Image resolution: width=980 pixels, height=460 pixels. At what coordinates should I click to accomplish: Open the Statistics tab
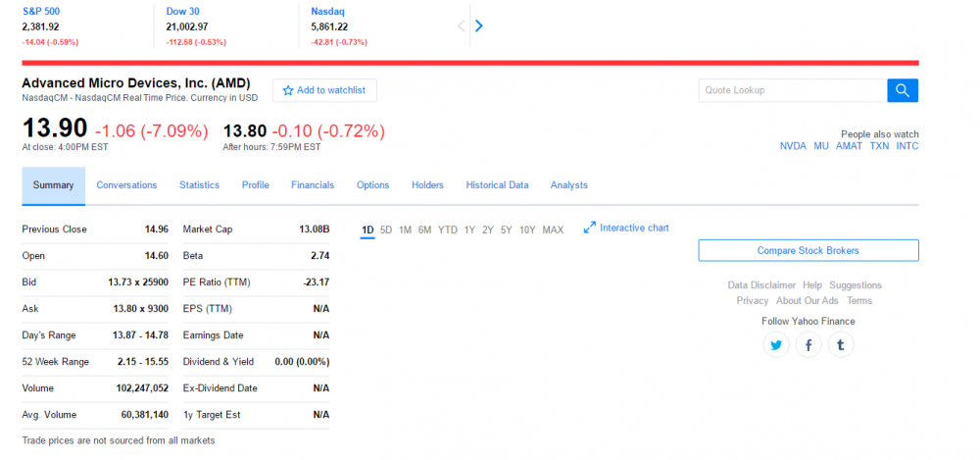(199, 185)
